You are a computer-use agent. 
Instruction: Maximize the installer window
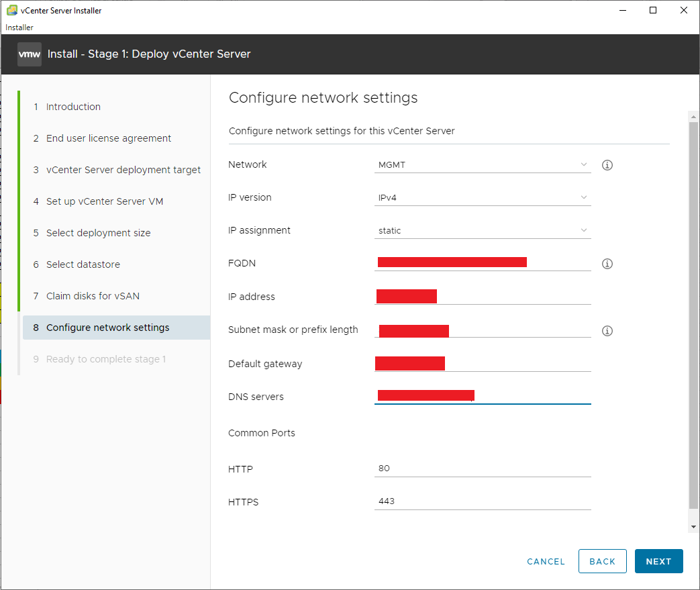pyautogui.click(x=652, y=10)
